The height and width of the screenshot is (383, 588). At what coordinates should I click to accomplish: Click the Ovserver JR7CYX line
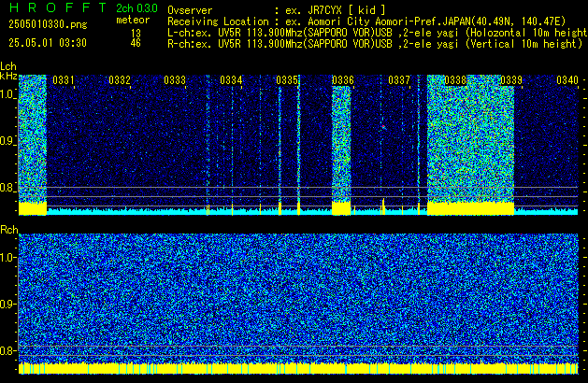pyautogui.click(x=277, y=10)
